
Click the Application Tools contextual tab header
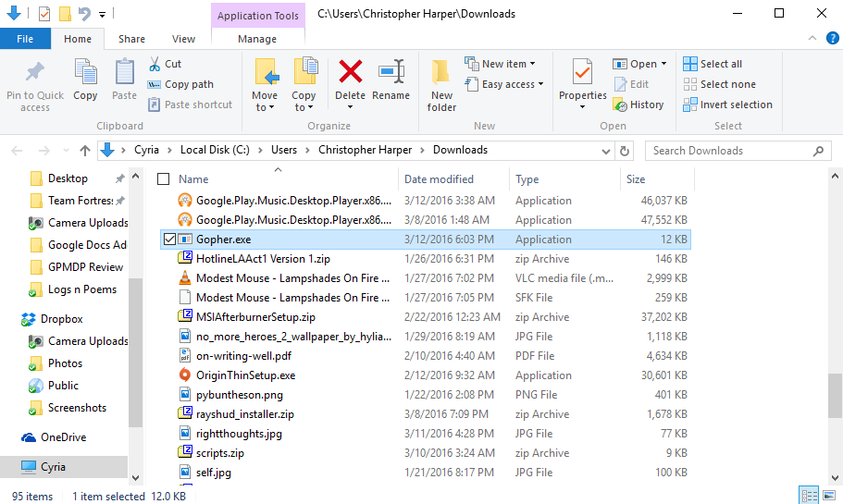click(258, 16)
